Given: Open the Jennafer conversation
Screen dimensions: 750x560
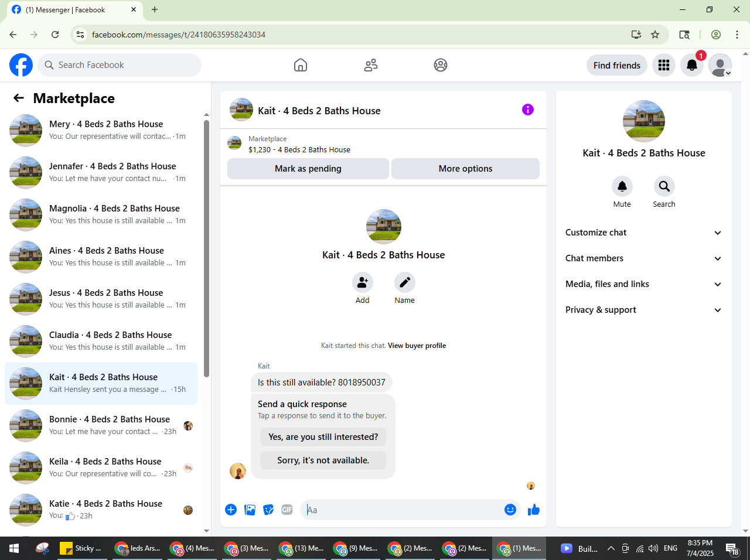Looking at the screenshot, I should click(x=101, y=172).
